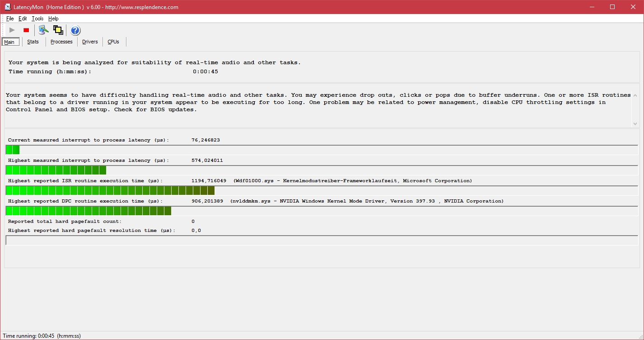Click the message box scroll-up arrow

[x=635, y=95]
